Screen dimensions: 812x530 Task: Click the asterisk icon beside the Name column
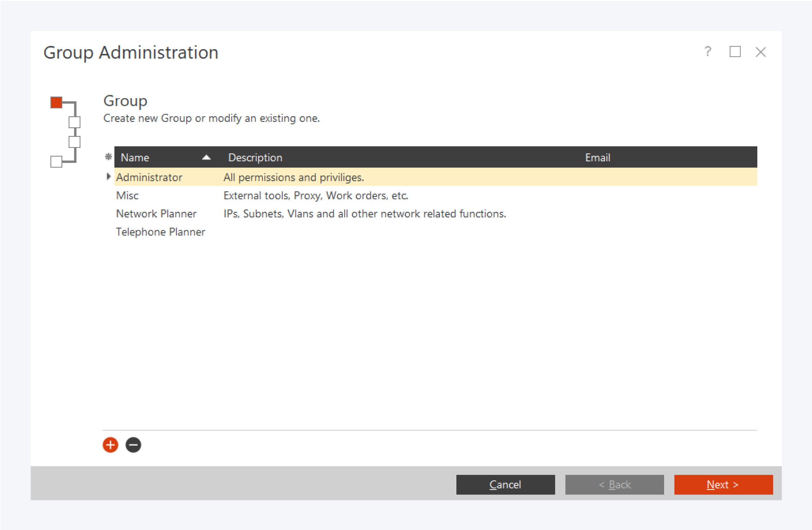pyautogui.click(x=109, y=157)
